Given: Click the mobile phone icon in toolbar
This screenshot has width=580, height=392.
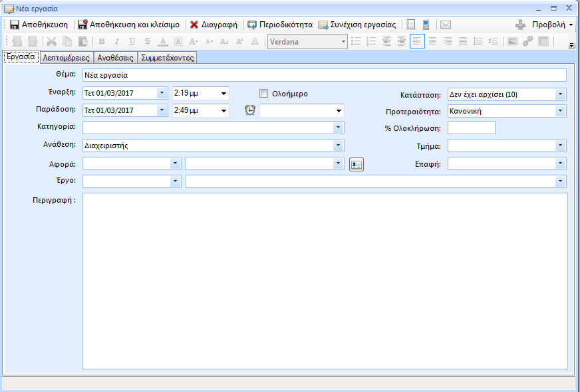Looking at the screenshot, I should [x=426, y=25].
